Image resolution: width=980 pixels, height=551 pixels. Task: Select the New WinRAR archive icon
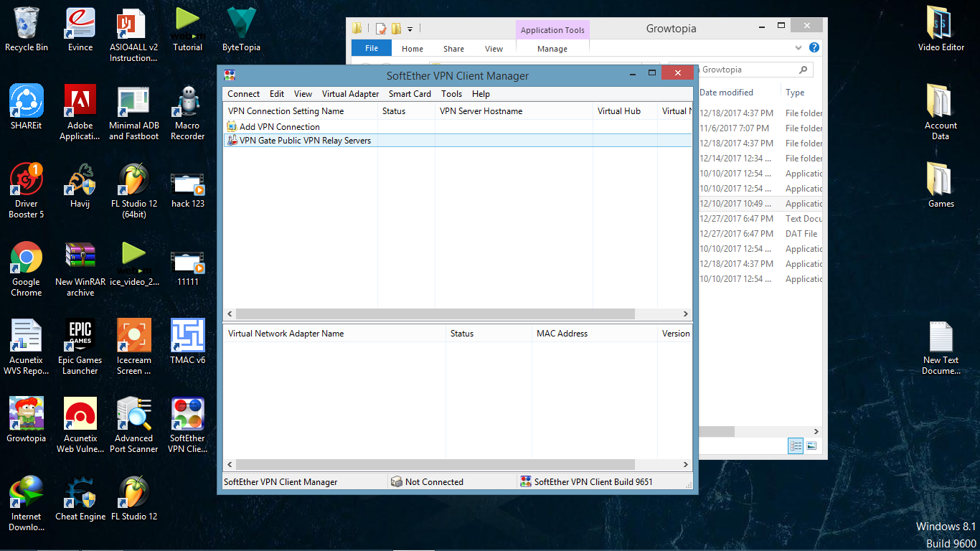[x=80, y=269]
